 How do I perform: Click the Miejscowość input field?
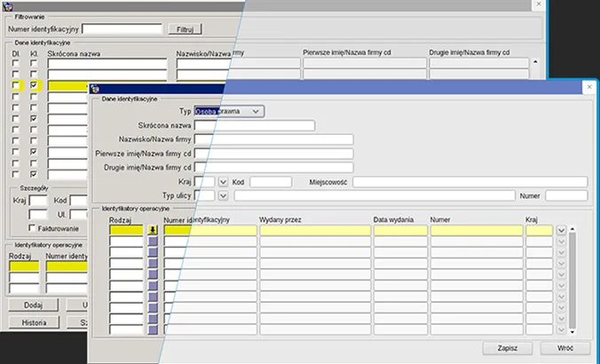point(470,182)
